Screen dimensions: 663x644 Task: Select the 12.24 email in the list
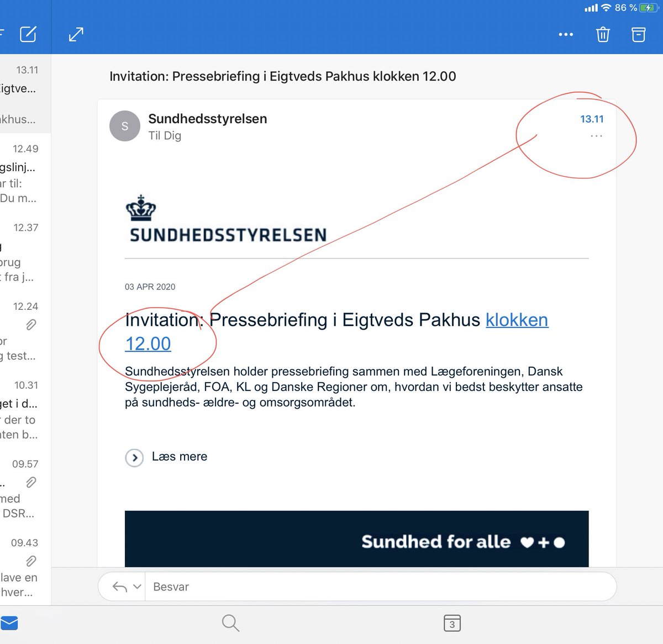pos(25,331)
